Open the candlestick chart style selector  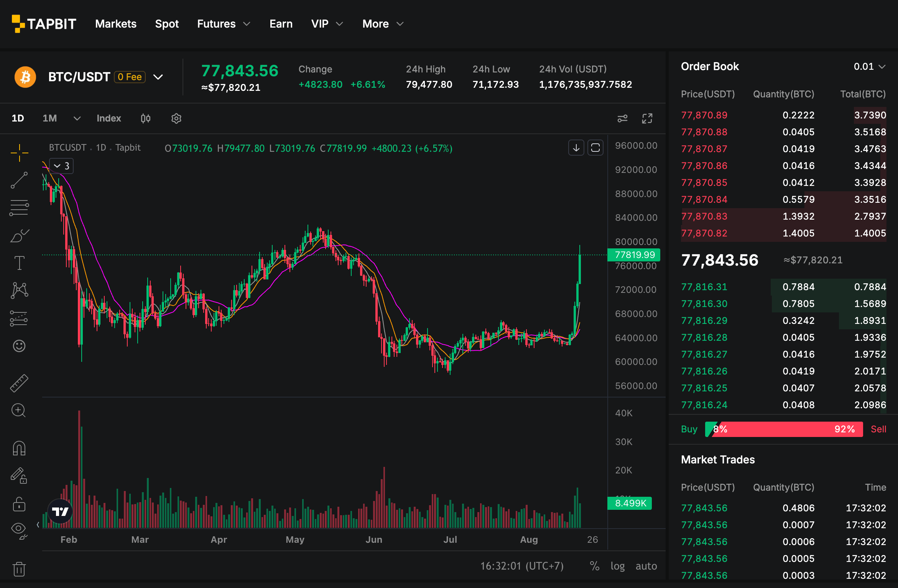point(146,118)
